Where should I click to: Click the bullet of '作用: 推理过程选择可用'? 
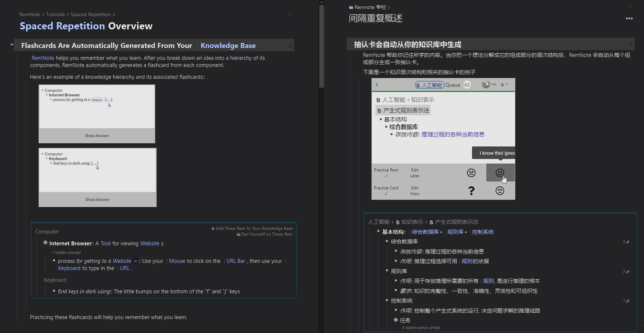[396, 261]
